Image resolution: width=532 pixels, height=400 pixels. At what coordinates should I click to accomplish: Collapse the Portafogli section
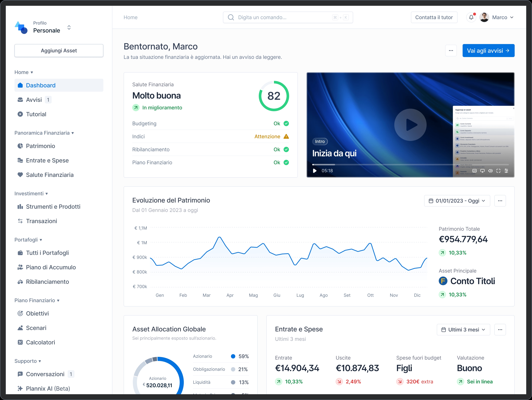(x=28, y=240)
